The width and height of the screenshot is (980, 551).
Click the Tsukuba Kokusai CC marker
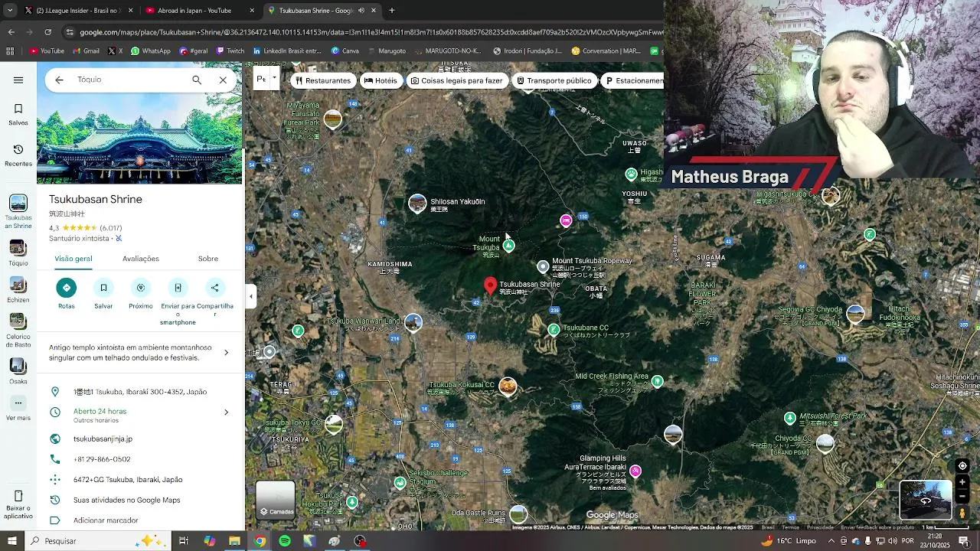508,386
